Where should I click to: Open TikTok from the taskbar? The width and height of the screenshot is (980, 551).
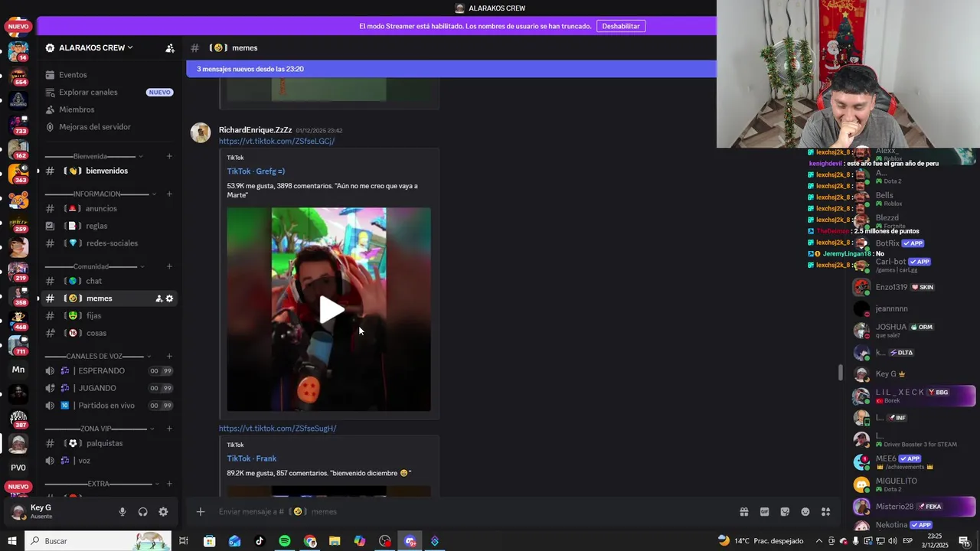point(260,541)
